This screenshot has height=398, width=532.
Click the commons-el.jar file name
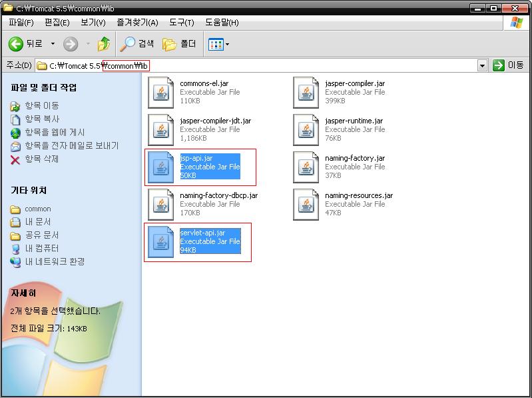point(204,83)
